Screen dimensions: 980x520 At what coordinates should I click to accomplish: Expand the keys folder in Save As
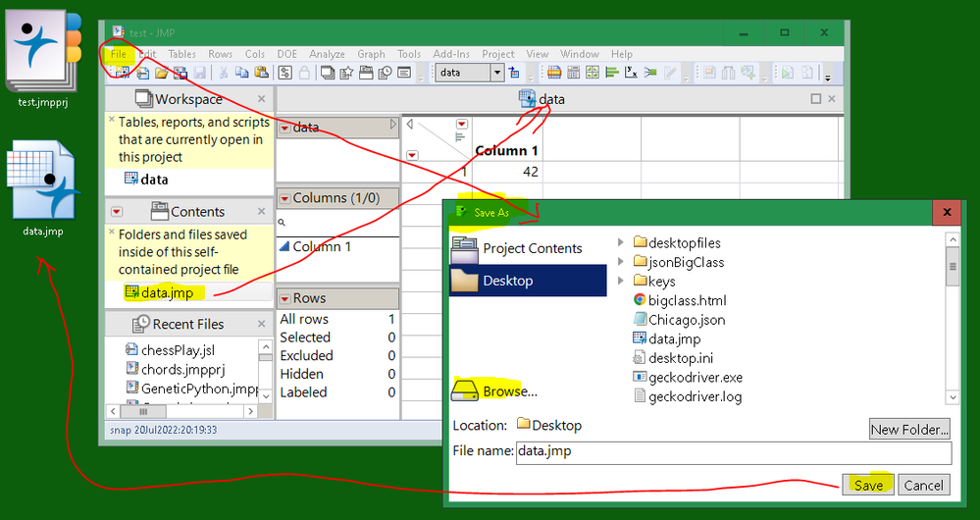pos(621,281)
